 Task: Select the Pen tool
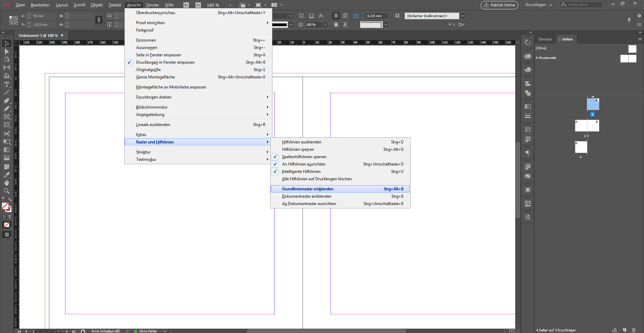(x=6, y=101)
